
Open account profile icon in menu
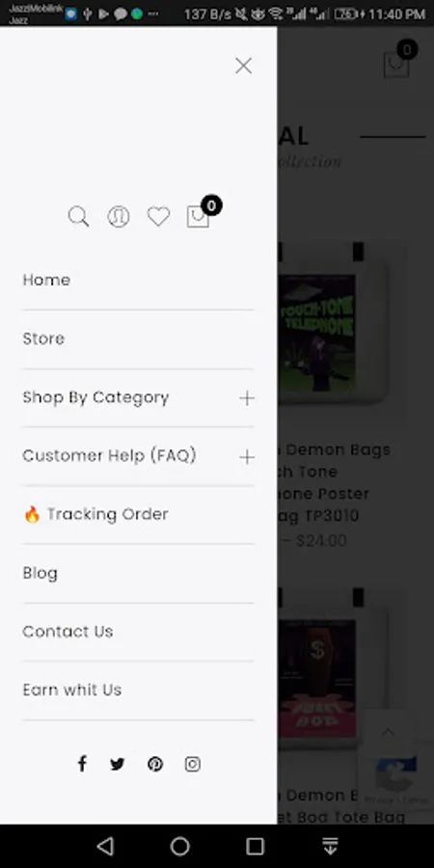119,217
